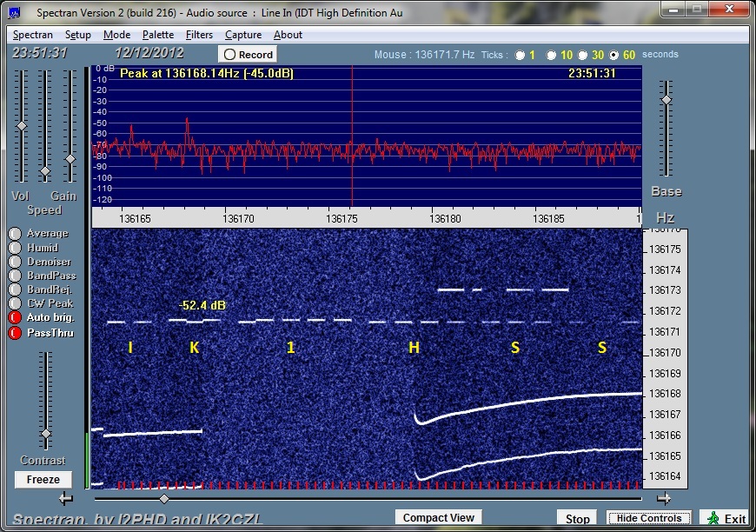Click the Exit button
This screenshot has width=756, height=532.
(726, 518)
